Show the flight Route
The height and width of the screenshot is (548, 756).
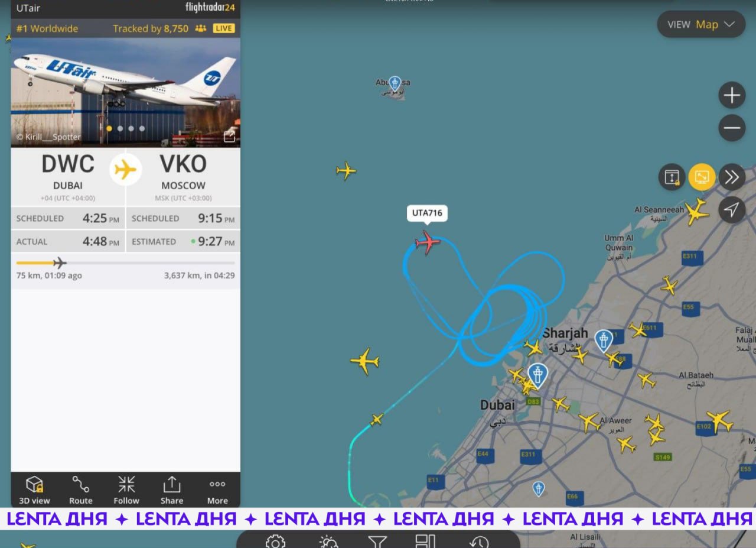point(81,490)
